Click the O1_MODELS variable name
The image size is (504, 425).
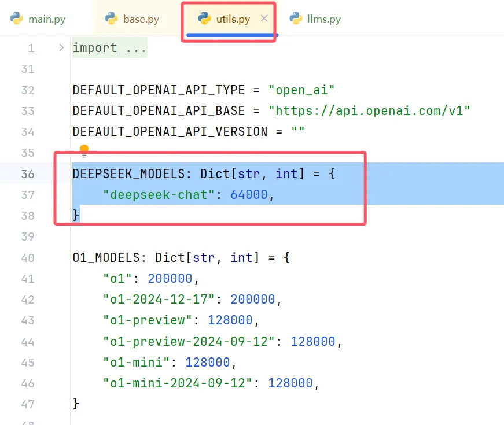click(106, 258)
